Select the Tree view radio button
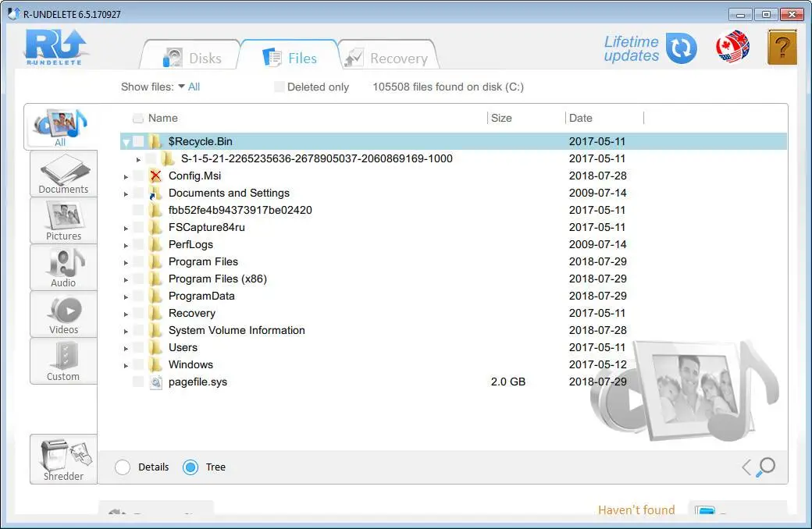 (x=191, y=467)
